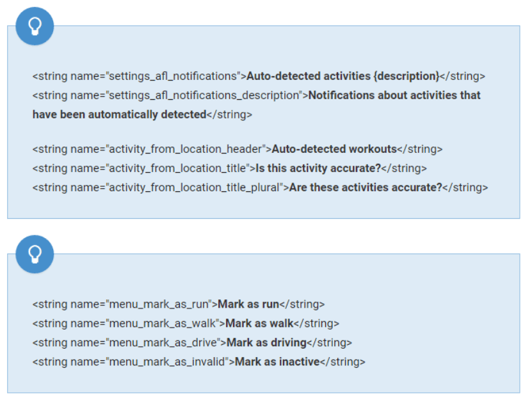Click the bold "Mark as run" text

tap(248, 305)
